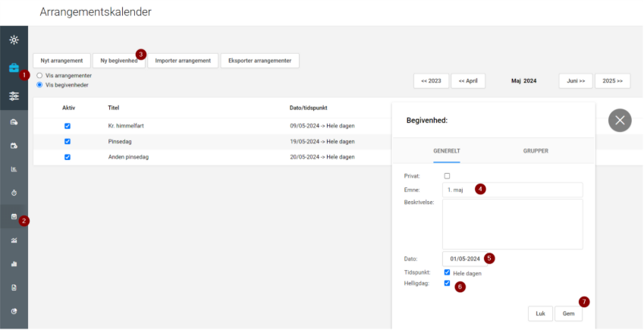Click the sun icon in sidebar
The width and height of the screenshot is (644, 330).
14,39
